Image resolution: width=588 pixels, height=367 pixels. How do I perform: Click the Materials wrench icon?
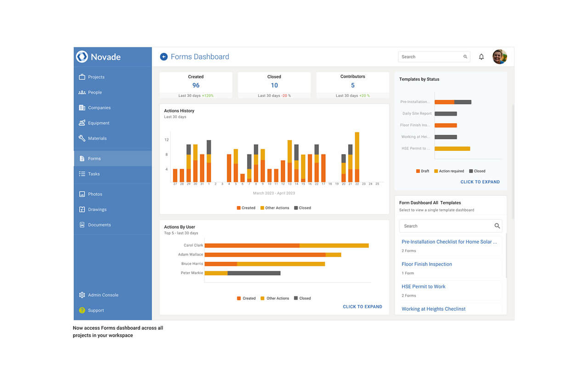(82, 138)
